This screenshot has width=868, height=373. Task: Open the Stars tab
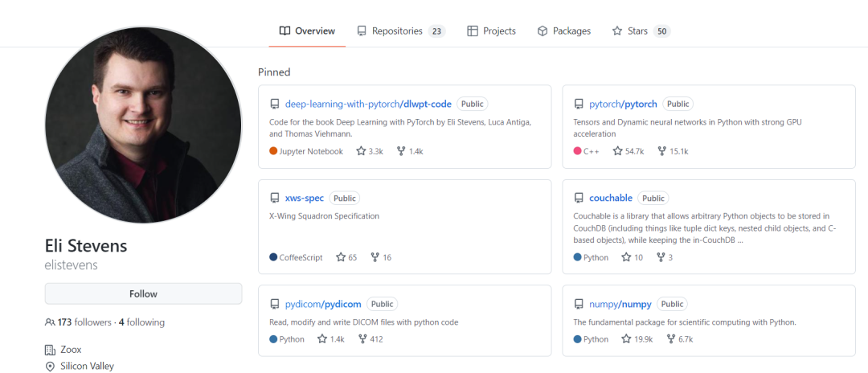pyautogui.click(x=641, y=31)
